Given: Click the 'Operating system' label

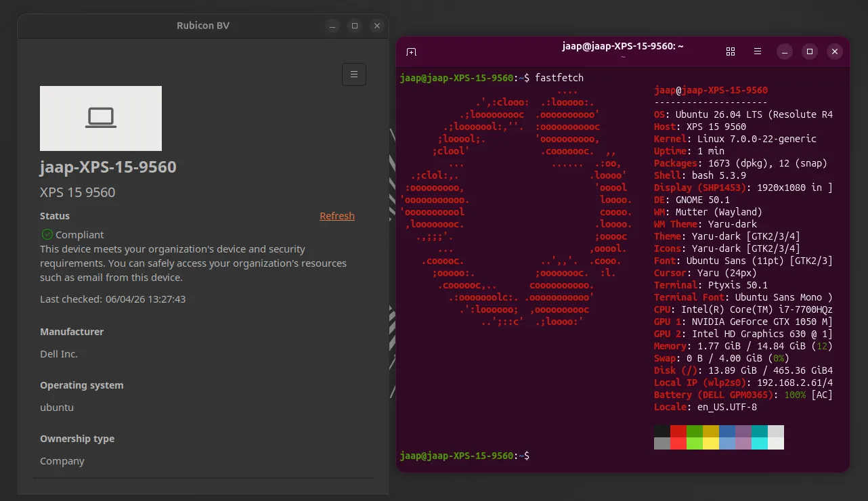Looking at the screenshot, I should point(82,385).
